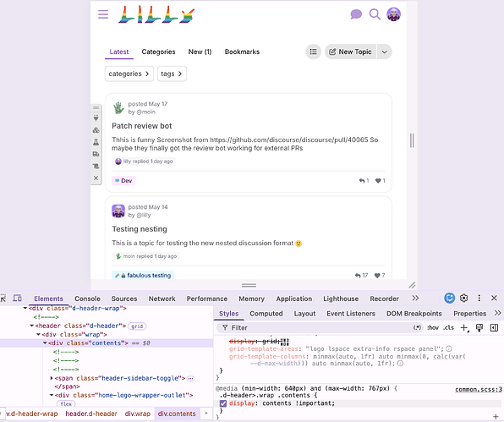Open DevTools settings gear

[463, 299]
